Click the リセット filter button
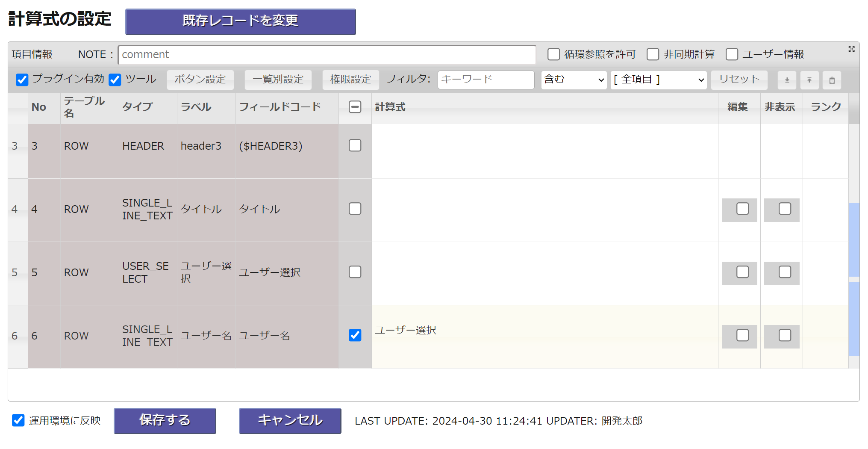The width and height of the screenshot is (868, 449). tap(739, 80)
